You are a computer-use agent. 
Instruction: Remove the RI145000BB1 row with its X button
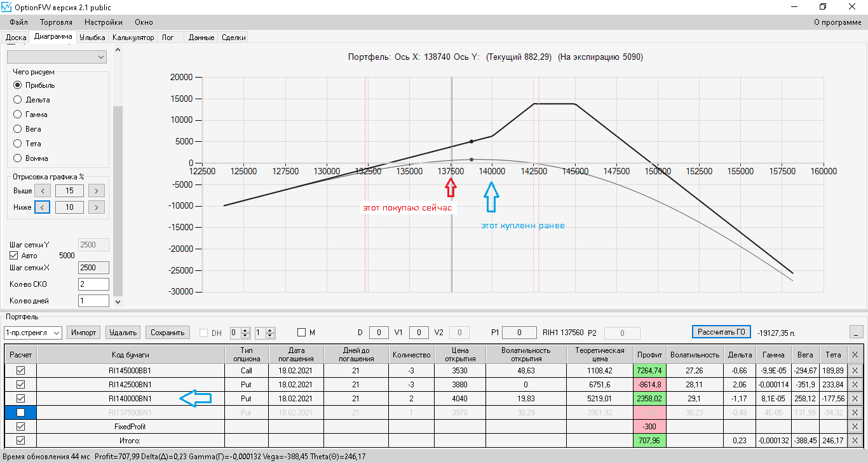pos(855,370)
